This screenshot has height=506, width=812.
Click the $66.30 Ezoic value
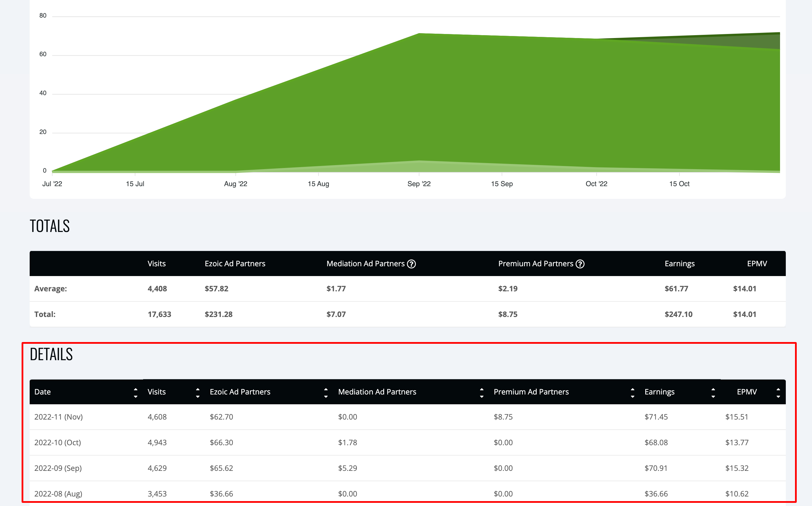click(221, 443)
